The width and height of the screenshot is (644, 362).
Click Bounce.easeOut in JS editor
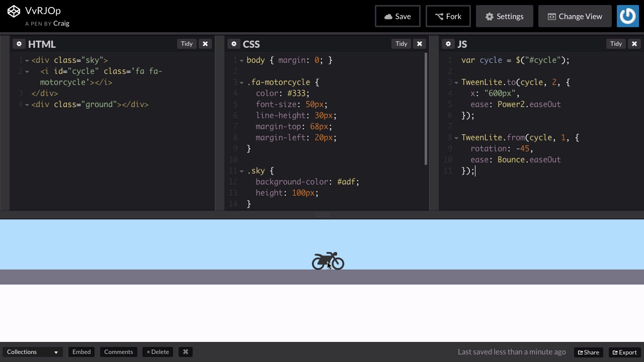pyautogui.click(x=529, y=159)
